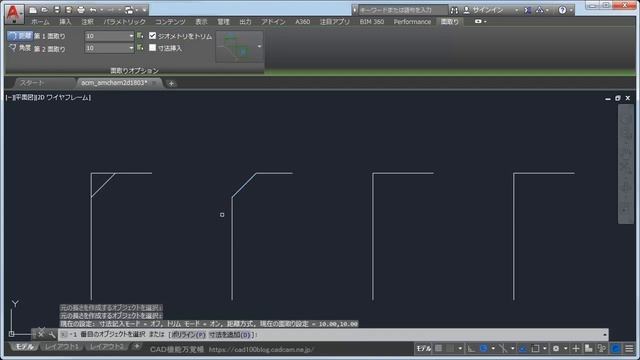Toggle the grid display icon in status bar
The height and width of the screenshot is (360, 640).
(x=438, y=349)
